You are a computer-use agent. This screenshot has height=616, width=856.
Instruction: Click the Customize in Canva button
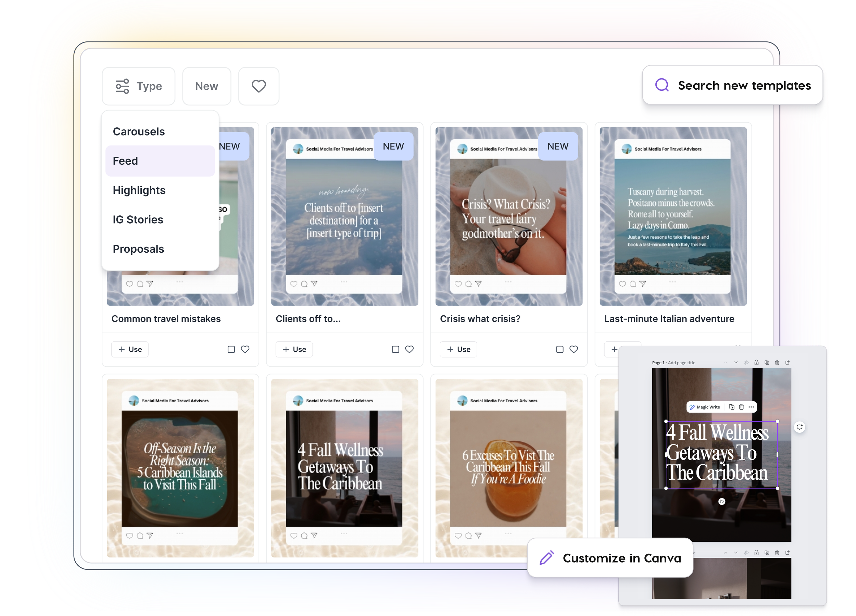pyautogui.click(x=610, y=558)
